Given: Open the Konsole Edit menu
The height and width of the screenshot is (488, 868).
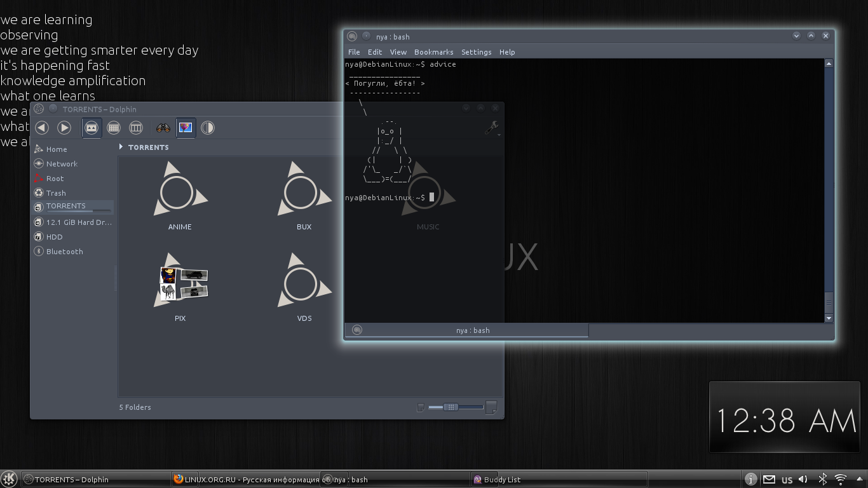Looking at the screenshot, I should pos(375,52).
